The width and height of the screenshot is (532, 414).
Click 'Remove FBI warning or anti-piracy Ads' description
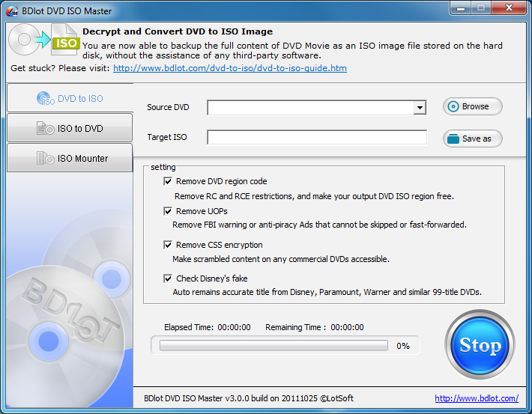pos(319,225)
